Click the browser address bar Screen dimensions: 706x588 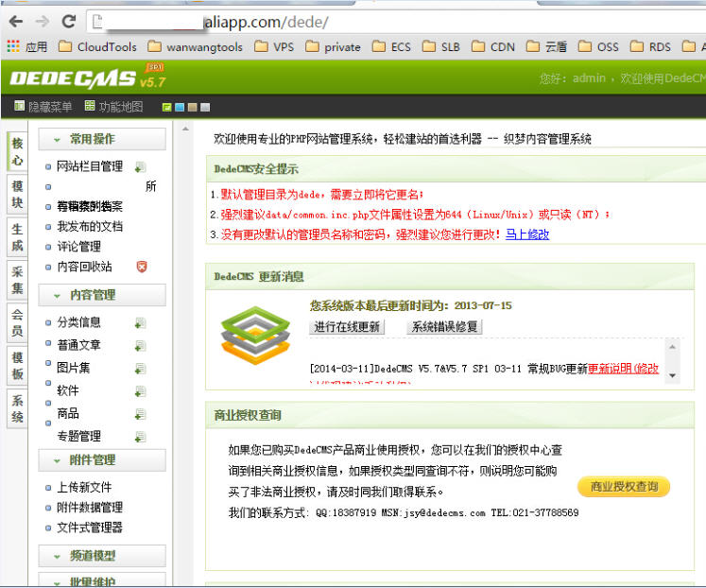pos(396,22)
